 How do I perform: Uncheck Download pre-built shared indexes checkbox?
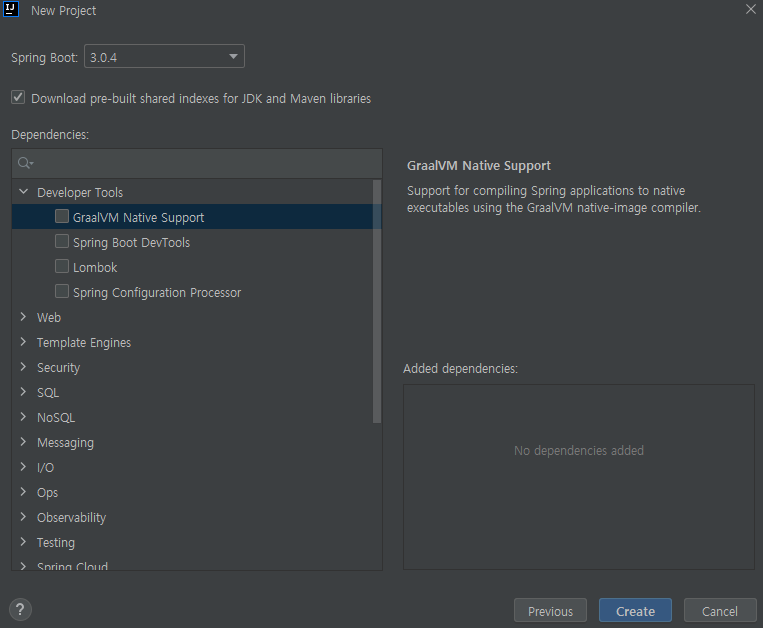pyautogui.click(x=18, y=97)
